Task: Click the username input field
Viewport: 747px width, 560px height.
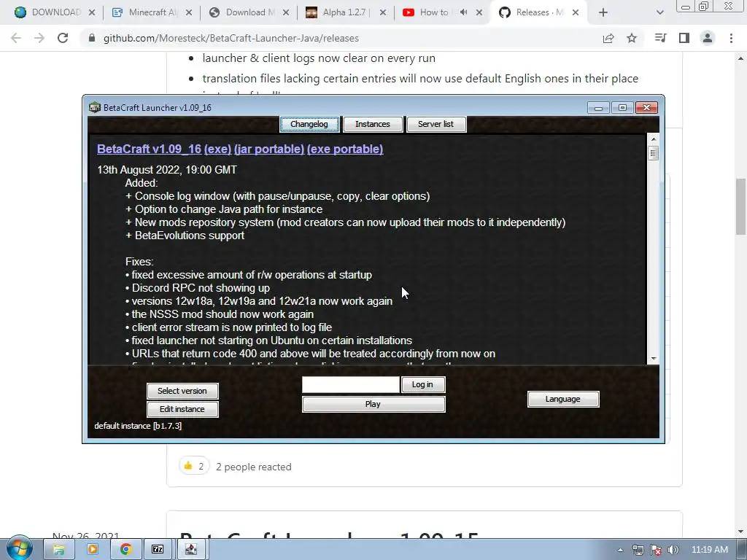Action: [x=351, y=385]
